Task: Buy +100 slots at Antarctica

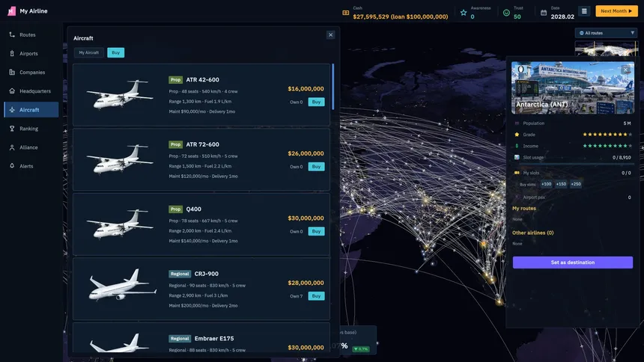Action: (x=546, y=184)
